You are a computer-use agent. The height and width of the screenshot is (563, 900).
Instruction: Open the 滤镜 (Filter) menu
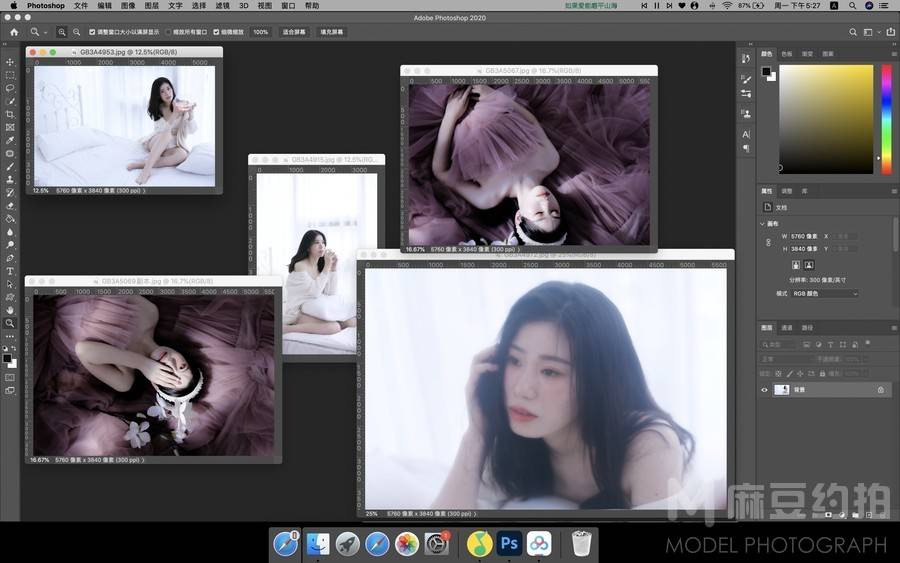coord(222,6)
